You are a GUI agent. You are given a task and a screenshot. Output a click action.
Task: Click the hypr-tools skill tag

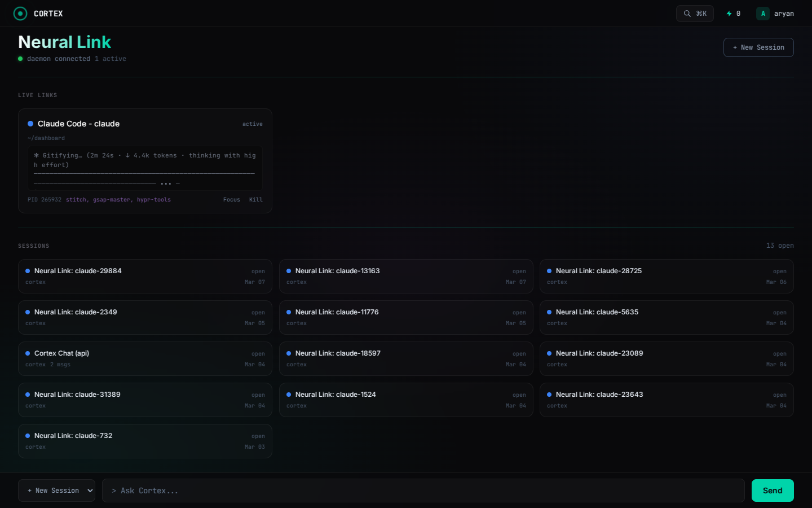[x=154, y=200]
